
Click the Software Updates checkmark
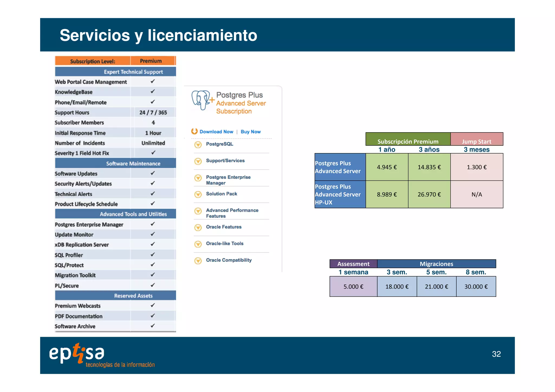153,173
